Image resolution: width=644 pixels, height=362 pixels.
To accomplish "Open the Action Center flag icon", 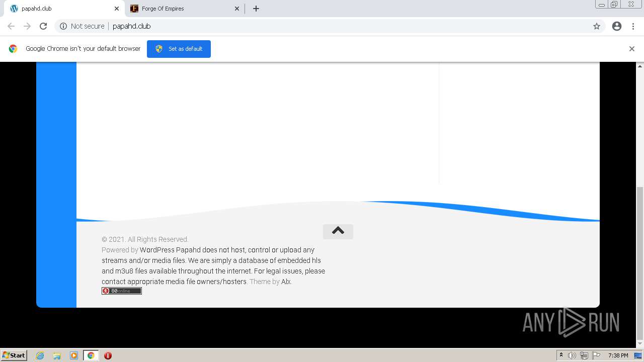I will [596, 355].
